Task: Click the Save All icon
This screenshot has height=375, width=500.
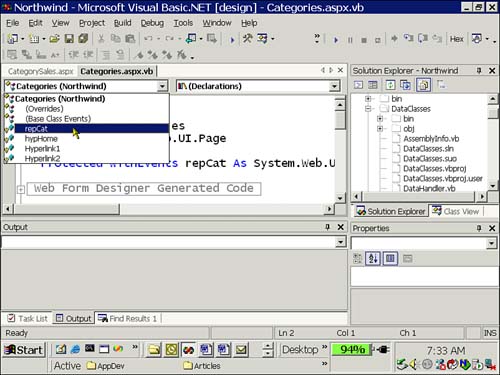Action: [83, 39]
